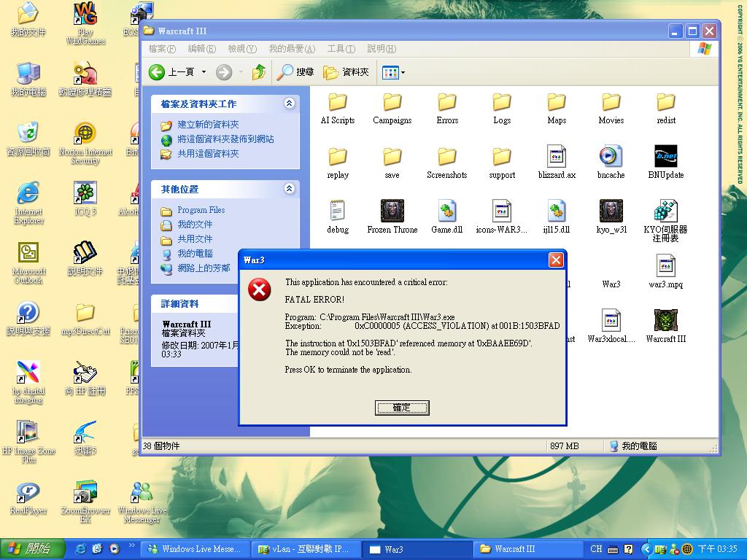Collapse the file and folder tasks panel

coord(289,104)
